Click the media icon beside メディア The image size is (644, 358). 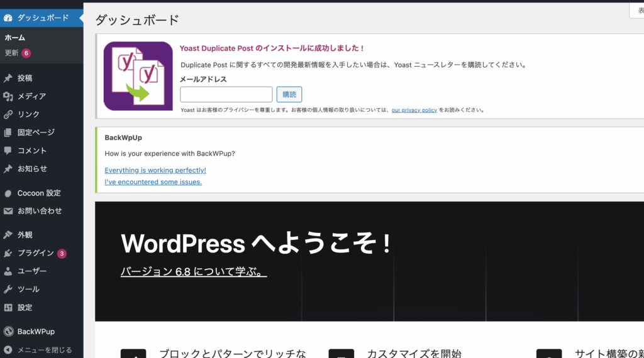[8, 96]
